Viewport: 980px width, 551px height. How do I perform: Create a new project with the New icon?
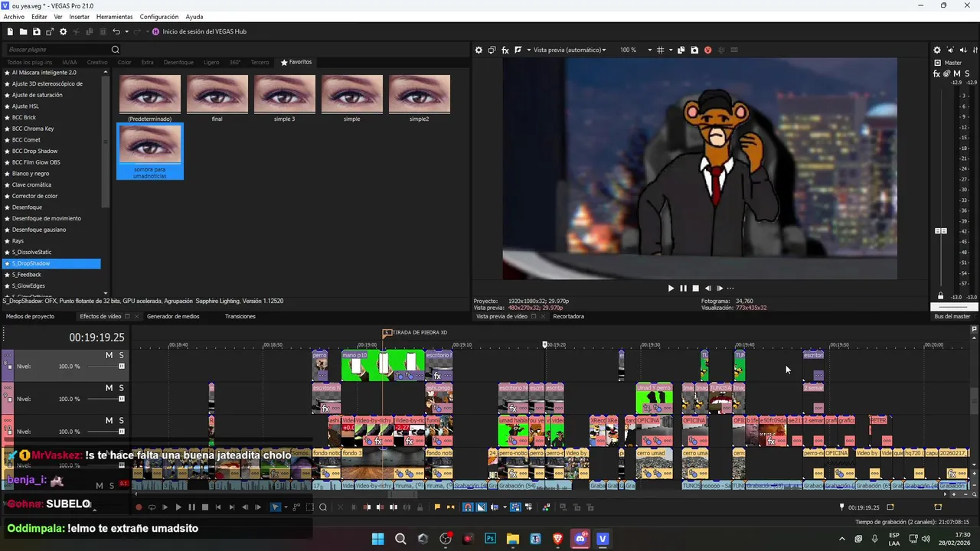(x=10, y=31)
